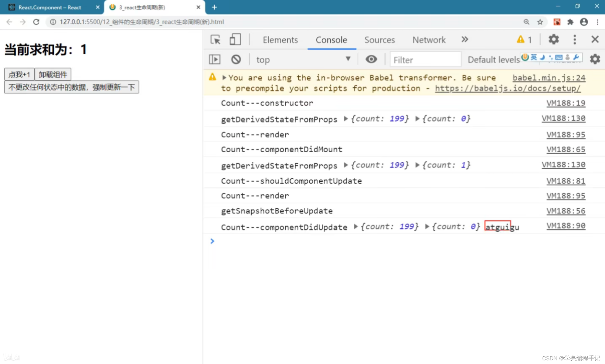The image size is (605, 364).
Task: Select the top frame dropdown context
Action: coord(302,59)
